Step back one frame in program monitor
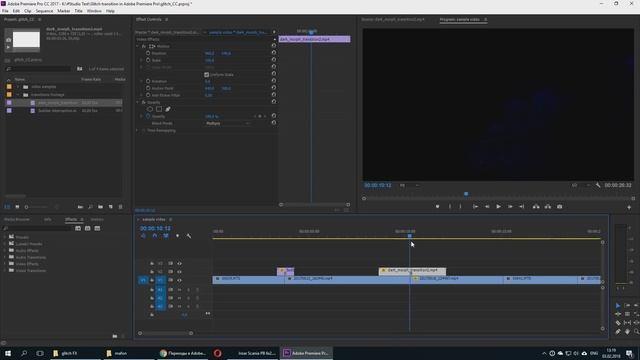Screen dimensions: 640x360 (487, 207)
